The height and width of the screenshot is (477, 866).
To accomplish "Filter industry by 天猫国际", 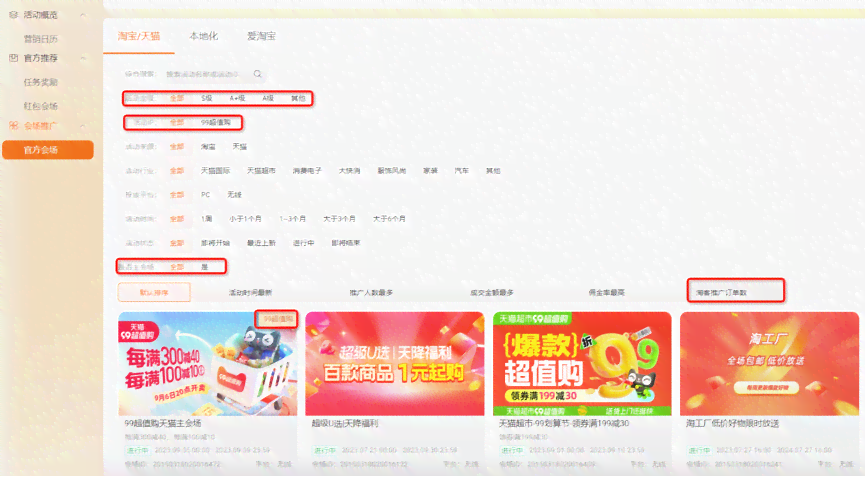I will pyautogui.click(x=215, y=171).
